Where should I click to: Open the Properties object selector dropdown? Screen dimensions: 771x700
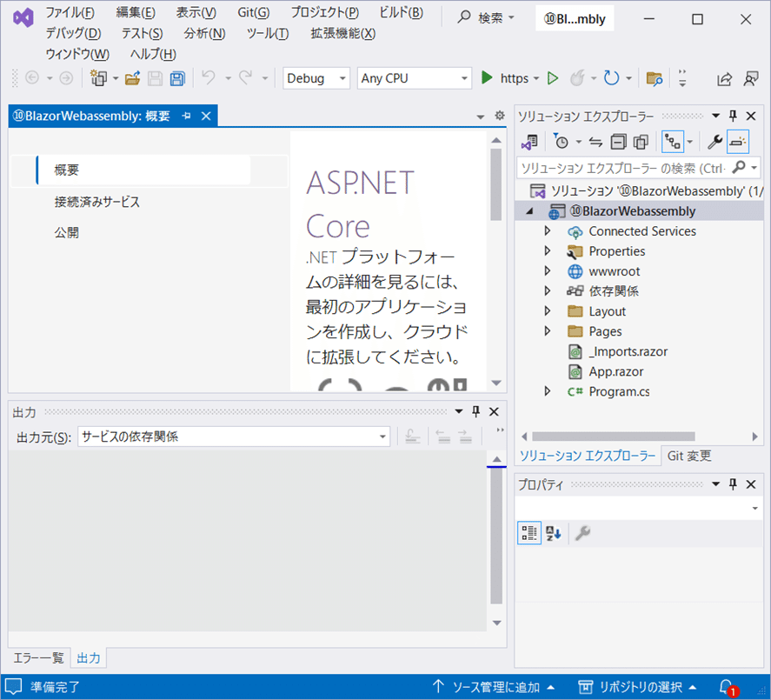click(754, 508)
